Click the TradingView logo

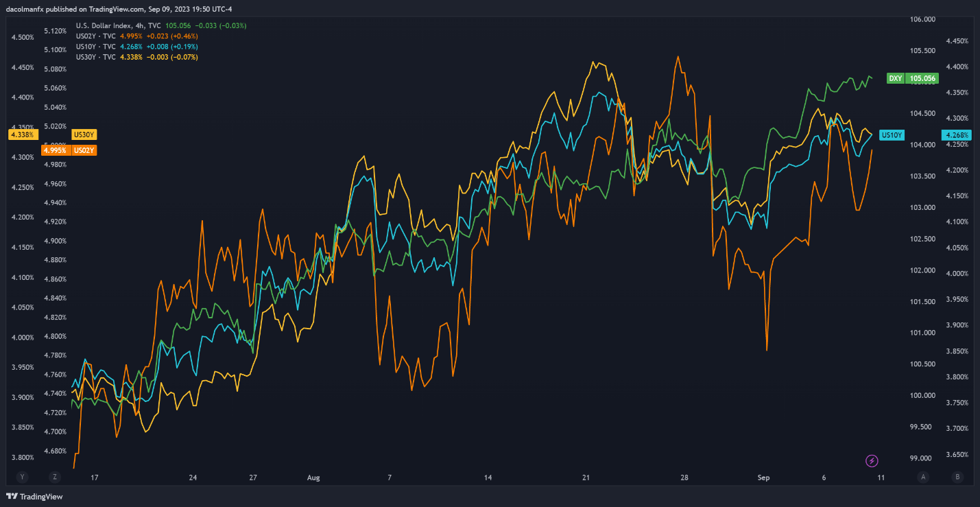tap(24, 497)
